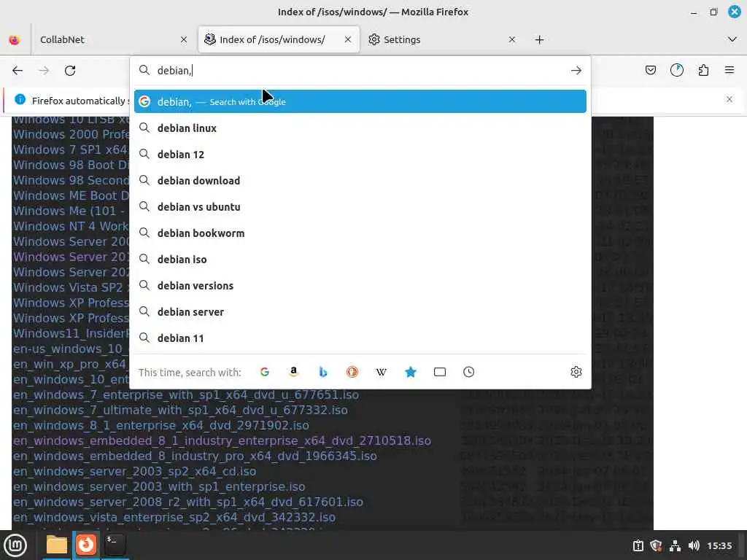Close the Settings tab
747x560 pixels.
click(512, 39)
